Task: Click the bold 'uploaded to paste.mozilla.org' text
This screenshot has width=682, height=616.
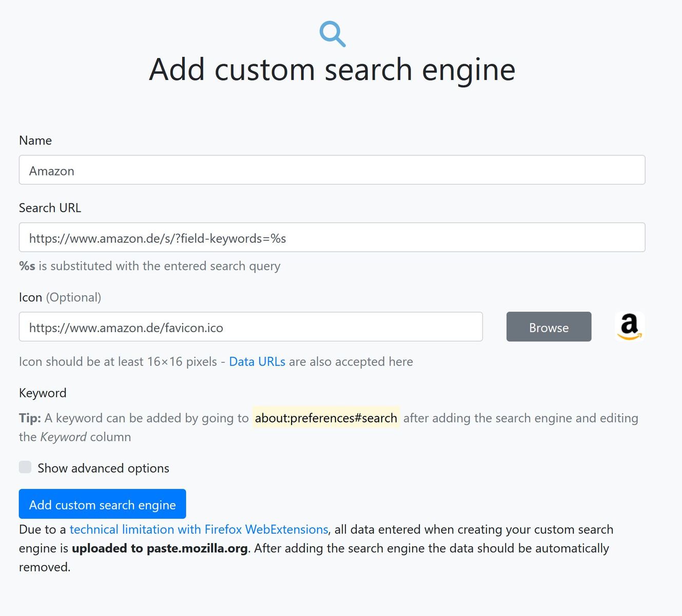Action: click(160, 548)
